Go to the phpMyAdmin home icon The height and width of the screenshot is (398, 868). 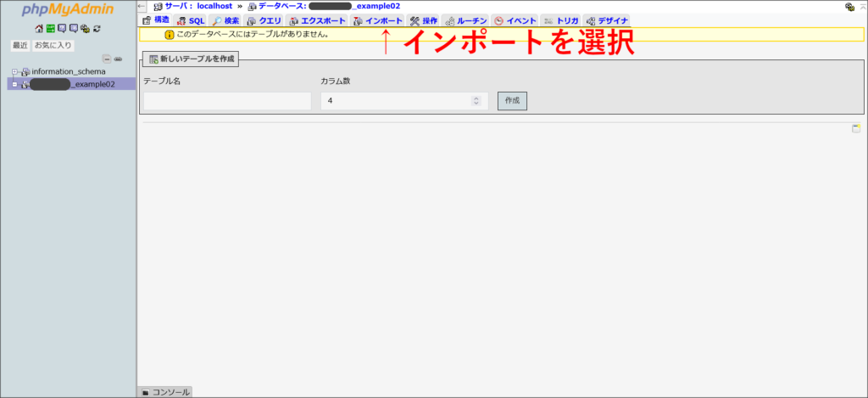pyautogui.click(x=39, y=28)
